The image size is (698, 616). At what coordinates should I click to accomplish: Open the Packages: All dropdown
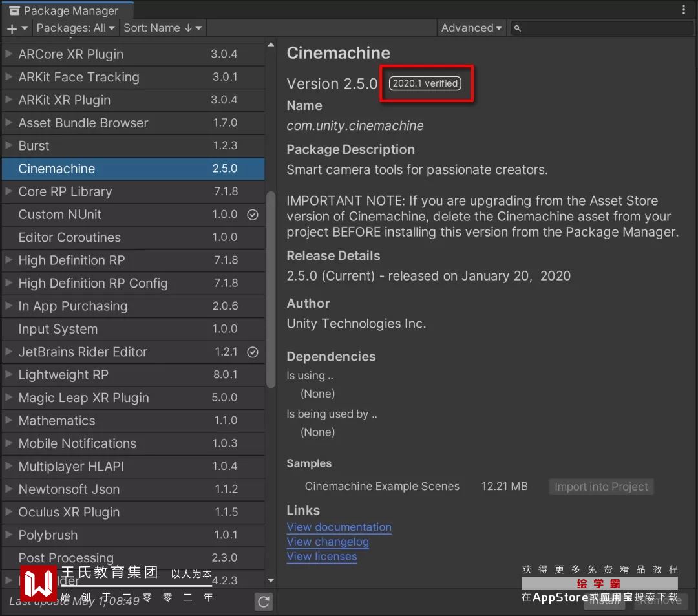click(75, 28)
